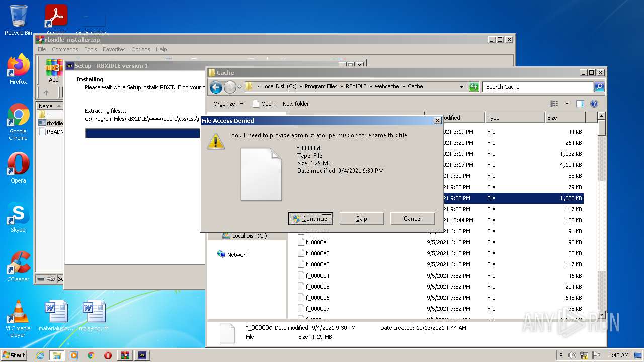Open the WinRAR Options menu
The height and width of the screenshot is (362, 644).
coord(141,49)
